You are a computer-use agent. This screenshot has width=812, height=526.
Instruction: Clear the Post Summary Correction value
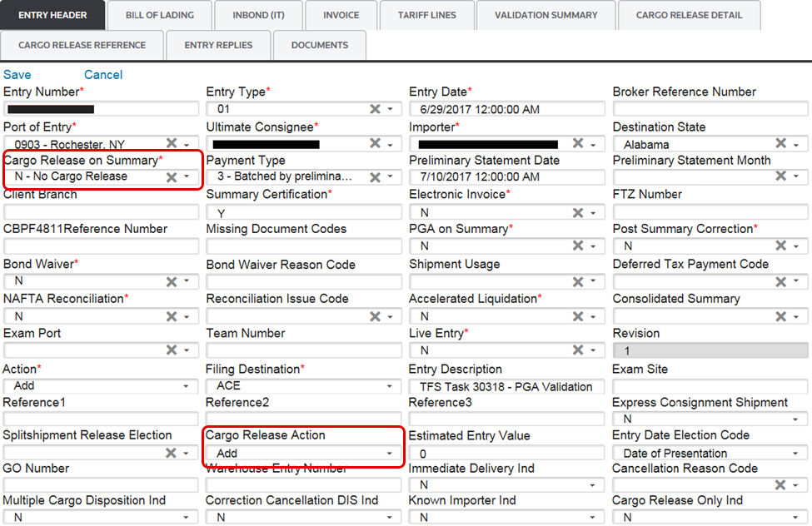tap(781, 246)
